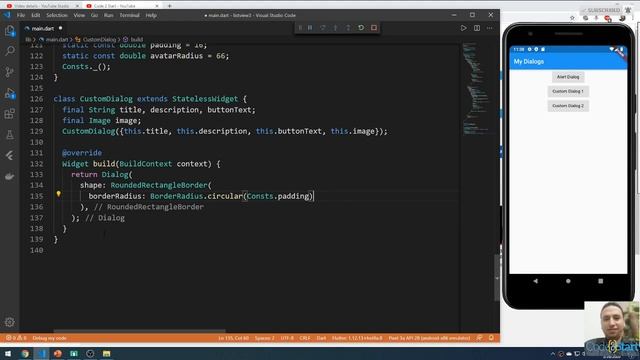Click the Flutter version in status bar
640x360 pixels.
pos(357,338)
